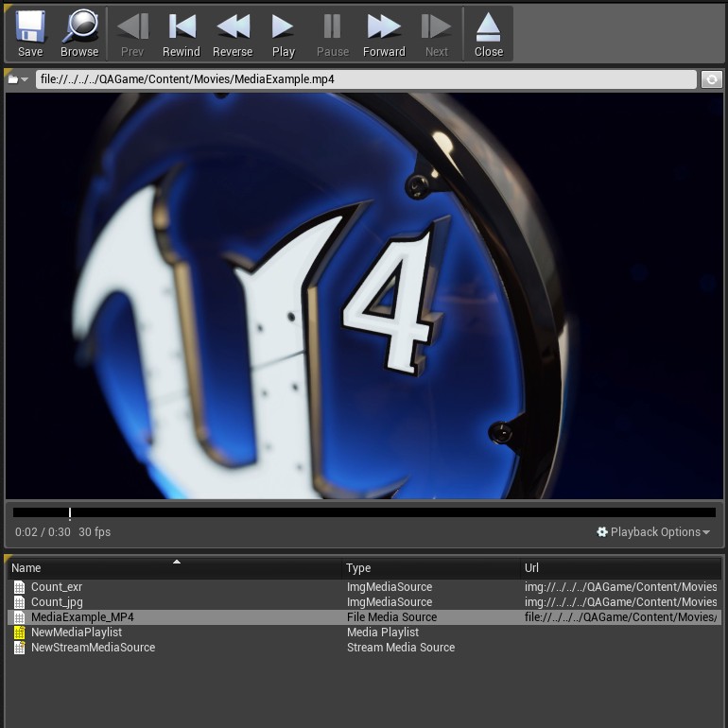
Task: Select the Count_jpg media source row
Action: click(x=364, y=602)
